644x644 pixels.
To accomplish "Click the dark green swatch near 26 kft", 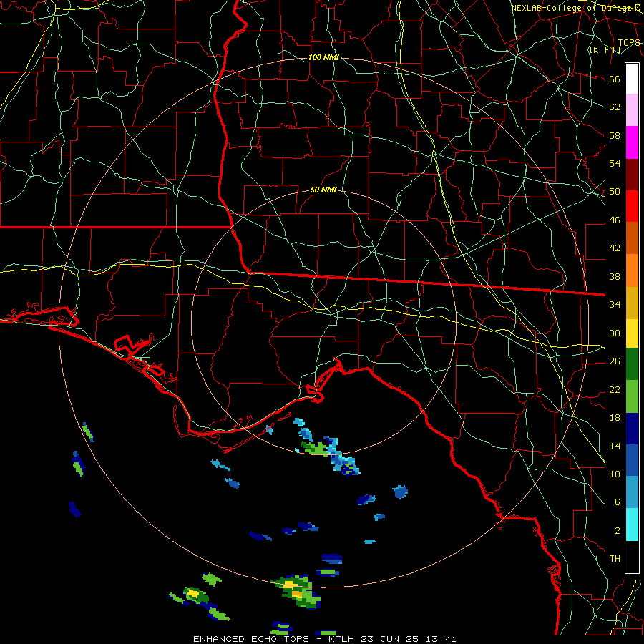I will click(632, 364).
